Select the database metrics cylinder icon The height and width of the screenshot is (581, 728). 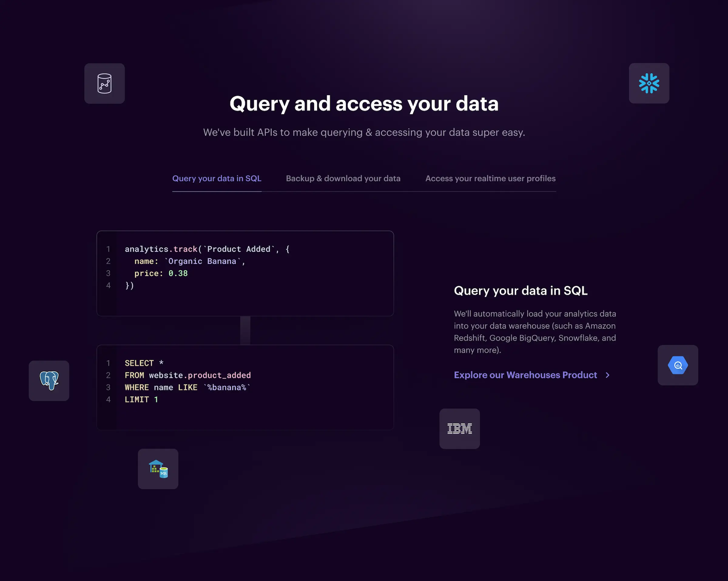point(104,83)
